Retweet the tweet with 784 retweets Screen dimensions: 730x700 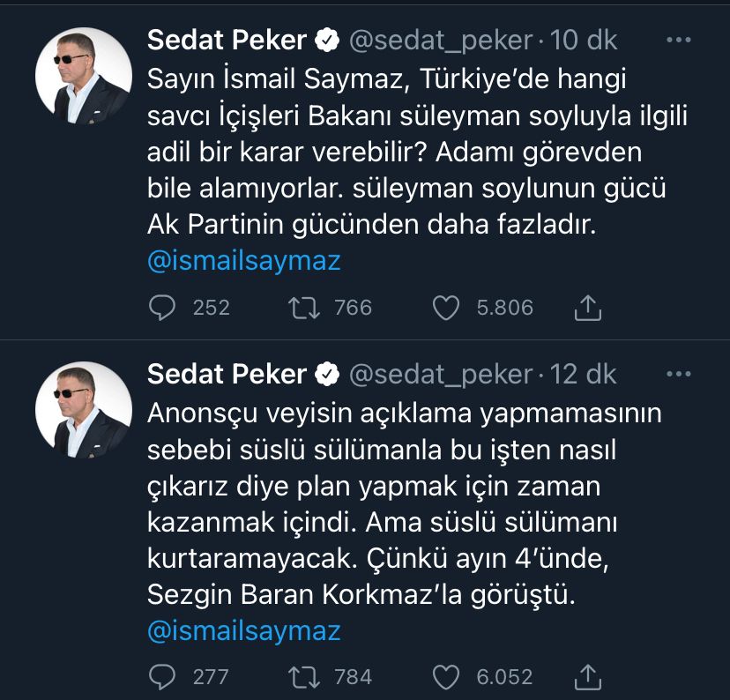(x=303, y=677)
